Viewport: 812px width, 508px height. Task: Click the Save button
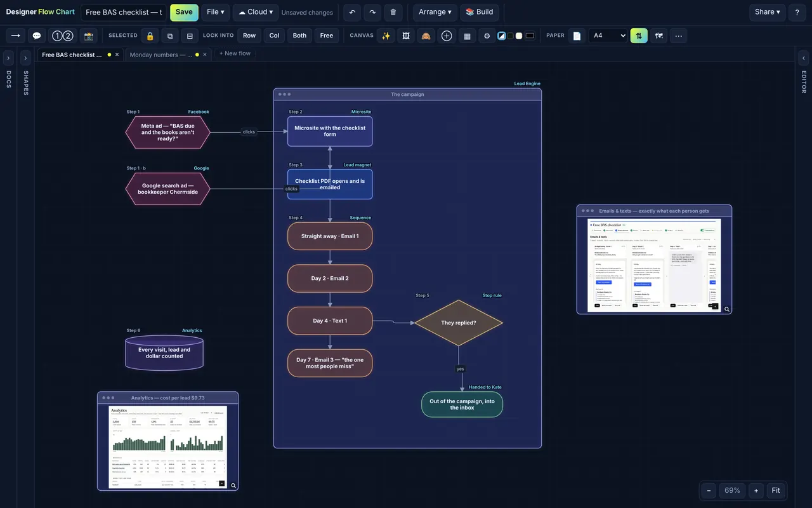point(184,12)
